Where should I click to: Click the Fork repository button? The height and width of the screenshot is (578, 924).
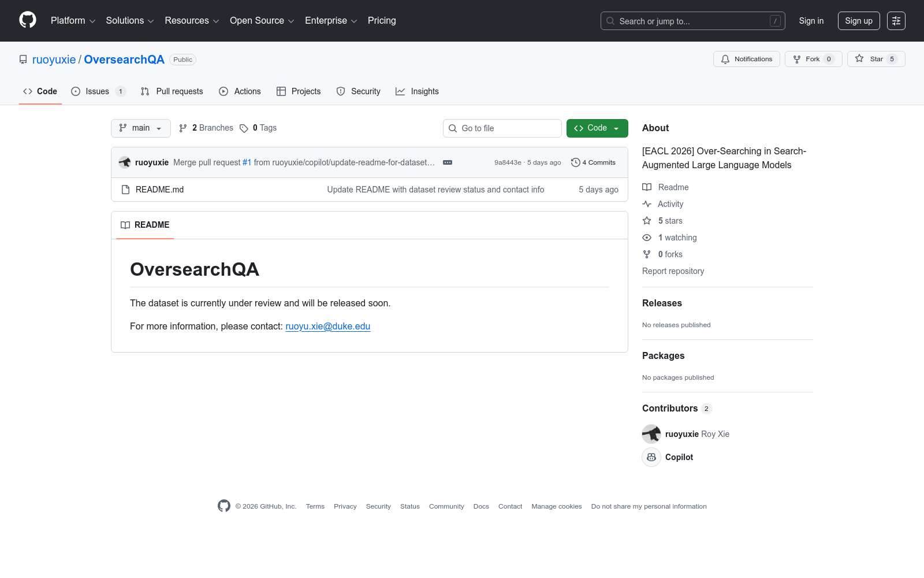coord(813,59)
